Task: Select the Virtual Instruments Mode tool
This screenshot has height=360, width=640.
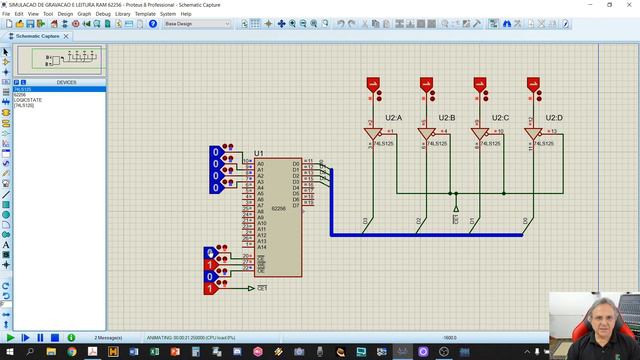Action: coord(6,184)
